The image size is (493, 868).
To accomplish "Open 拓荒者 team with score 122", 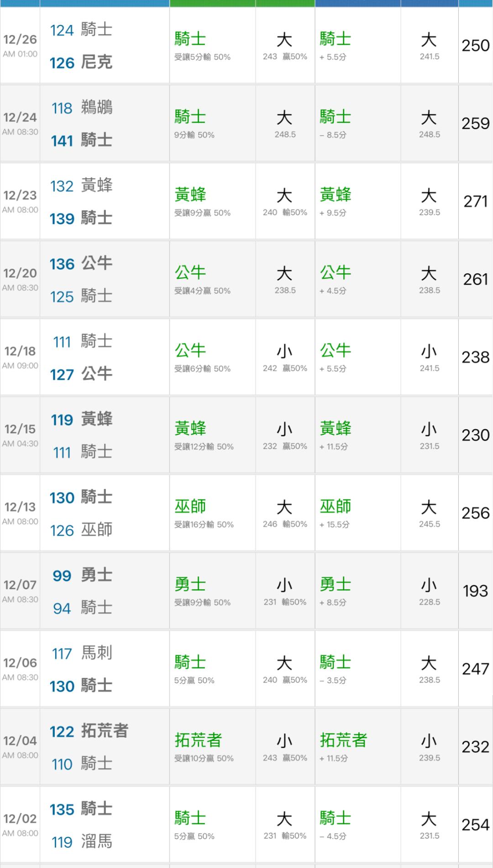I will [105, 731].
